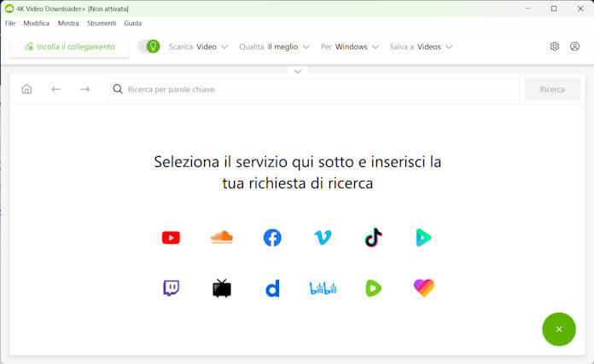
Task: Click Incolla il collegamento button
Action: point(69,47)
